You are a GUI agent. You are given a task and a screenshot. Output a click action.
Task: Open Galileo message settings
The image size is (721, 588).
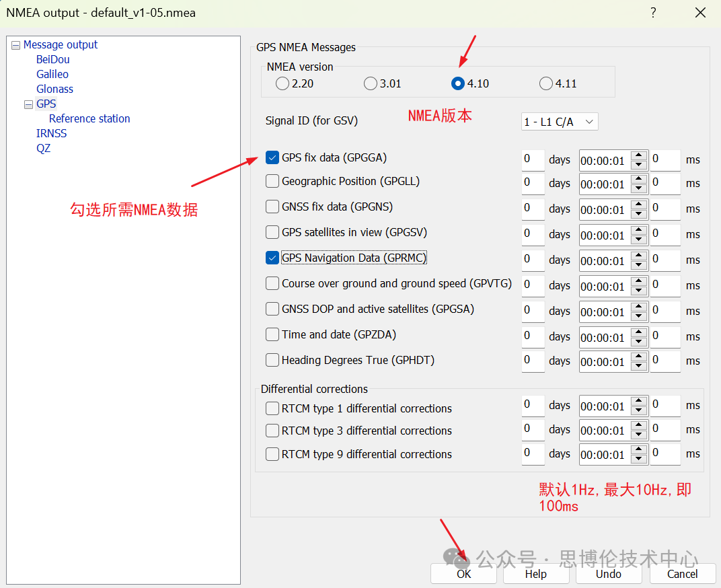coord(52,74)
